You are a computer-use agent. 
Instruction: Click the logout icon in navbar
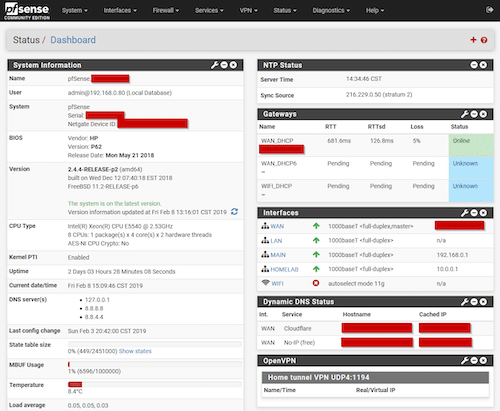pyautogui.click(x=489, y=10)
